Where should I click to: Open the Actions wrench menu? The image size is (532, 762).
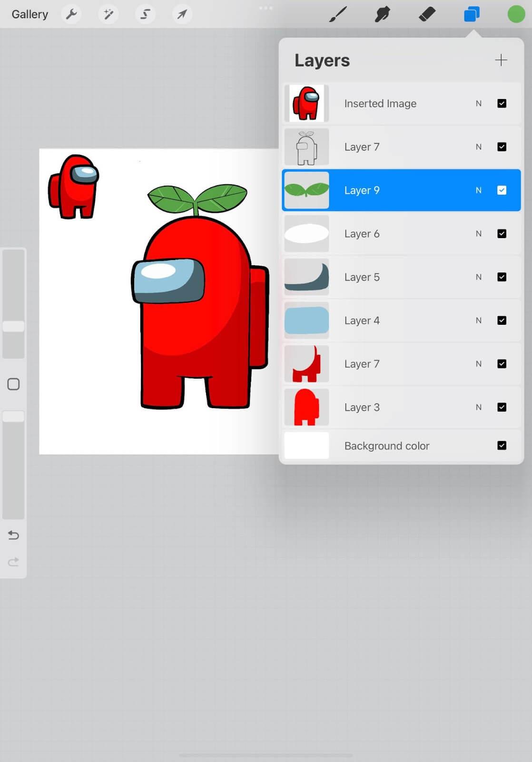pos(71,14)
